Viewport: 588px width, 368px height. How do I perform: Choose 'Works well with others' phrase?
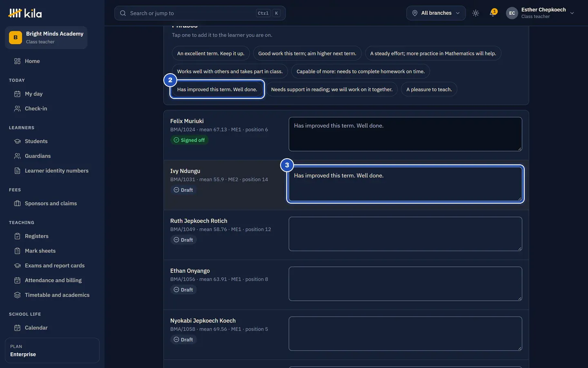(230, 72)
